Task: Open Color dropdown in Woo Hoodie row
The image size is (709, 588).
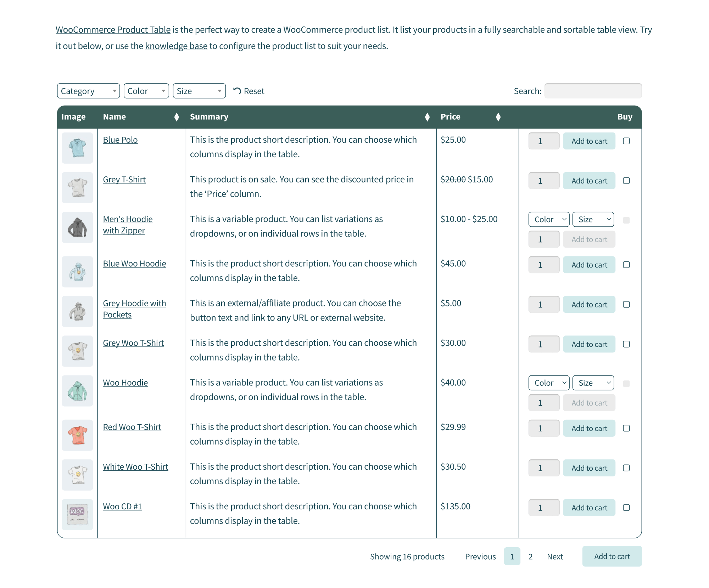Action: 549,383
